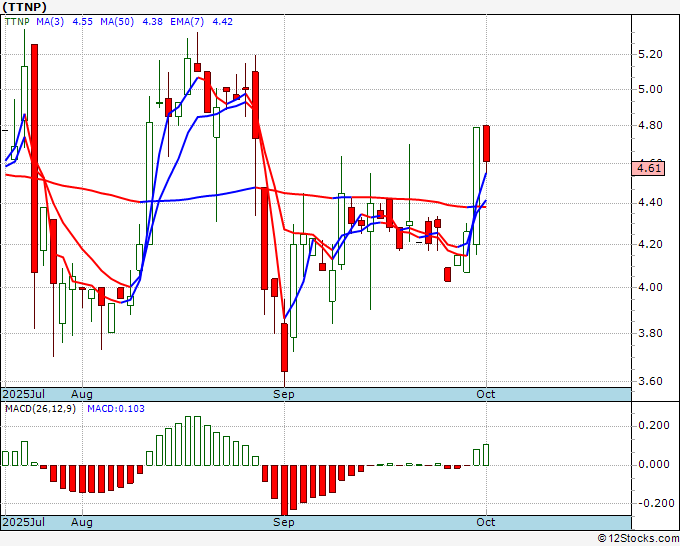Click the EMA(7) indicator label
Image resolution: width=680 pixels, height=546 pixels.
(187, 22)
